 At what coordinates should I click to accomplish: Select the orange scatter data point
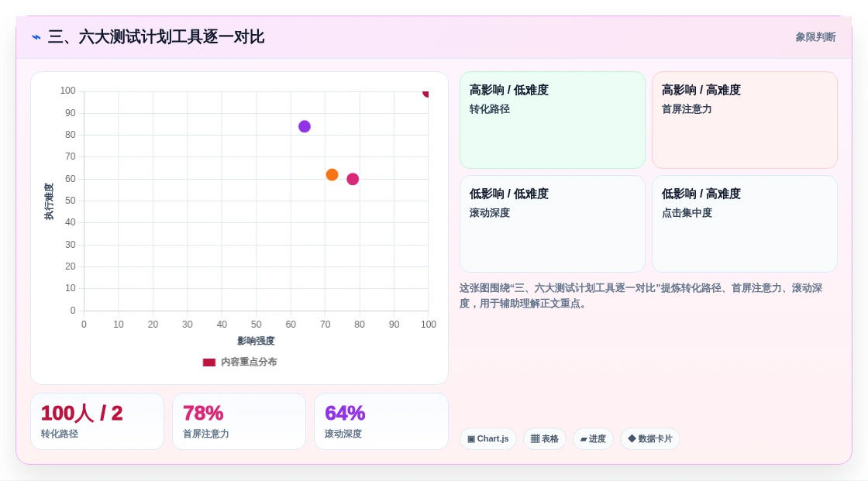(332, 175)
